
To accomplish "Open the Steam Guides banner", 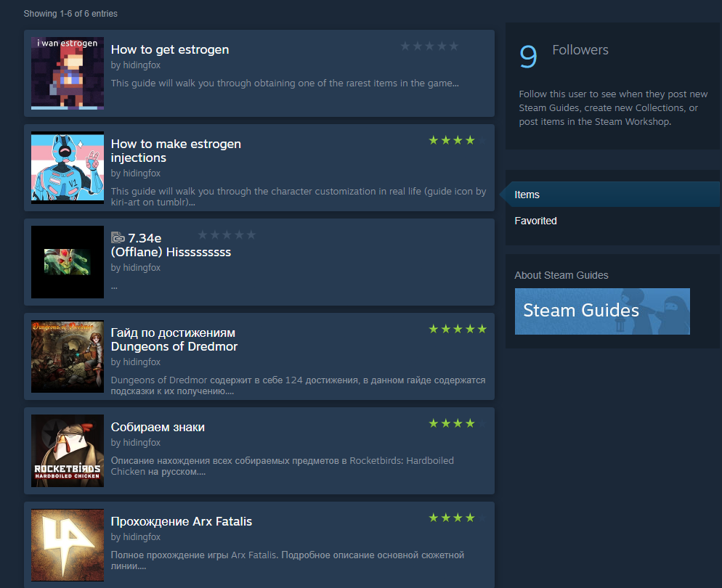I will pyautogui.click(x=602, y=311).
